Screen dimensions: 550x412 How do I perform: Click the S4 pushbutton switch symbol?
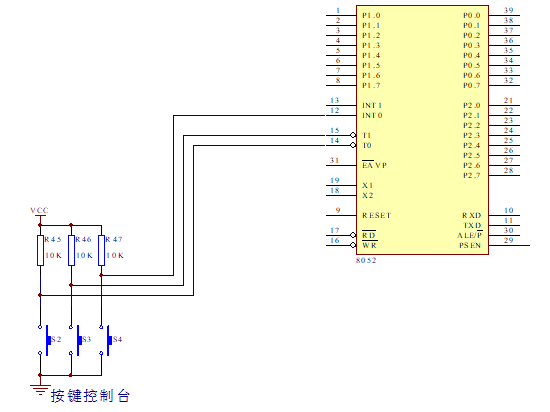coord(107,340)
